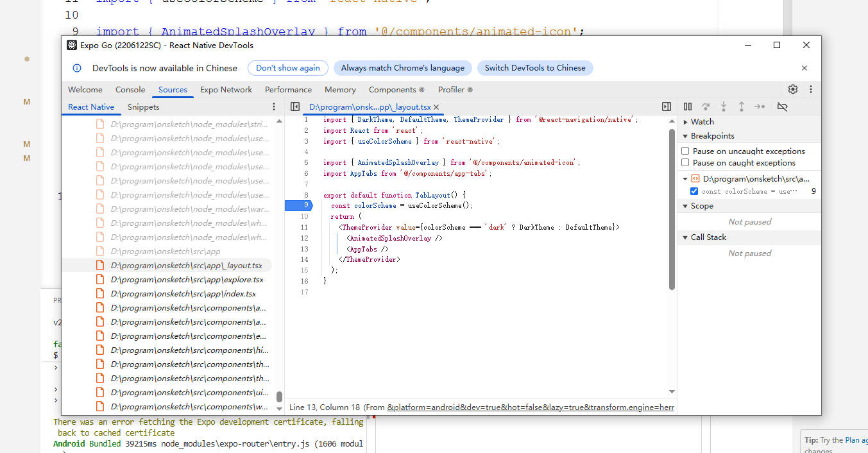Click the Step out of current function icon

tap(741, 107)
